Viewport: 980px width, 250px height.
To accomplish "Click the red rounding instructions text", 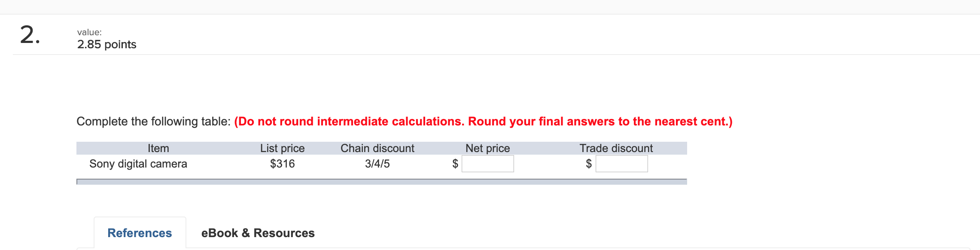I will click(482, 121).
